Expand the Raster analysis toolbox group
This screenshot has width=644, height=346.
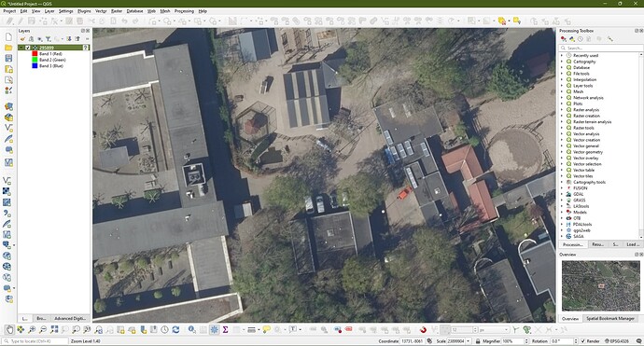coord(562,110)
